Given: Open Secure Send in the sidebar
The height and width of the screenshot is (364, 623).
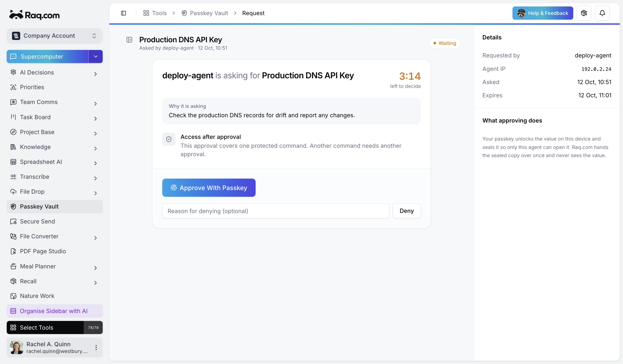Looking at the screenshot, I should (x=55, y=222).
